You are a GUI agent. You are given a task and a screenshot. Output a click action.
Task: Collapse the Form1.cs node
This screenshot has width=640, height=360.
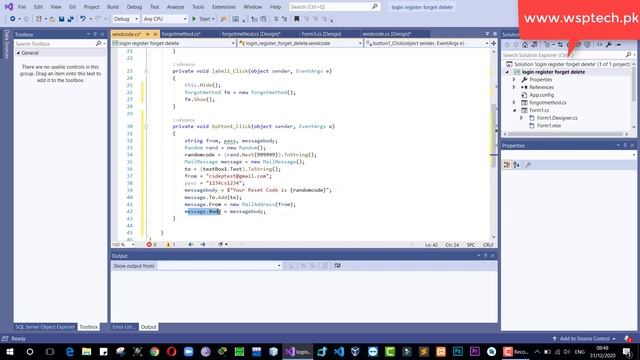(514, 110)
